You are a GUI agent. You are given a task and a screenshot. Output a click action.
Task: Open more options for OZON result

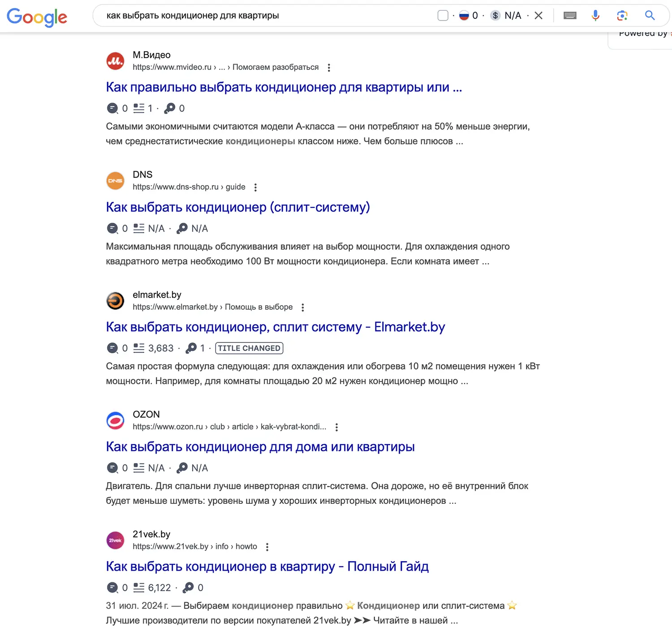coord(336,427)
